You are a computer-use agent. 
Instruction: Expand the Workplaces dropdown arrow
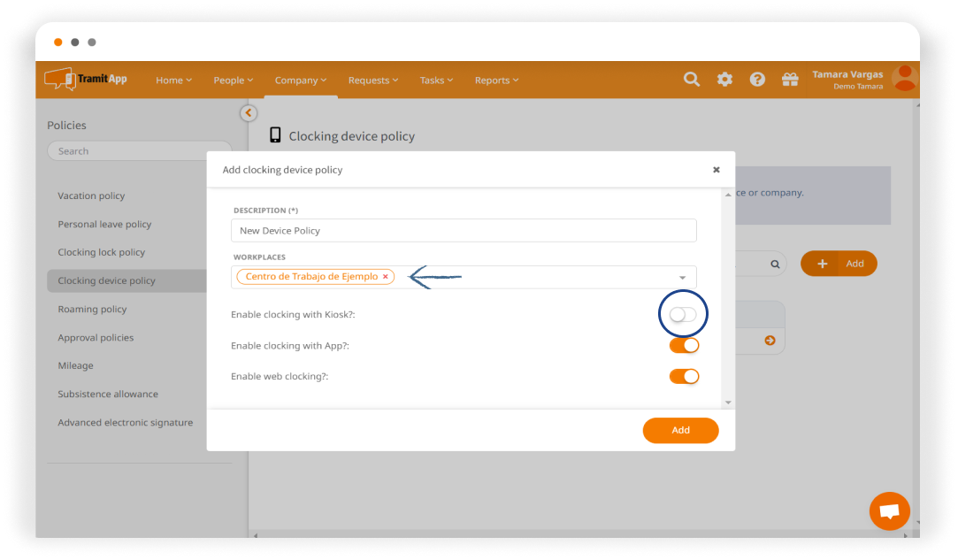click(682, 278)
